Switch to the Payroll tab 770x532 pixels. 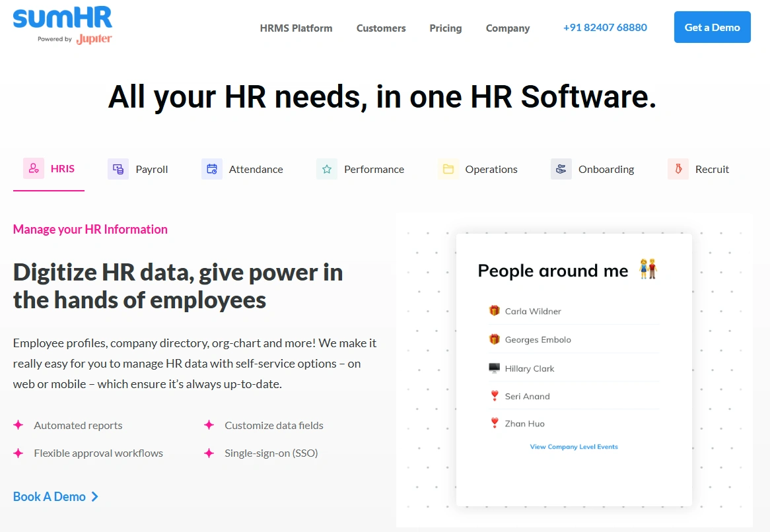(138, 170)
